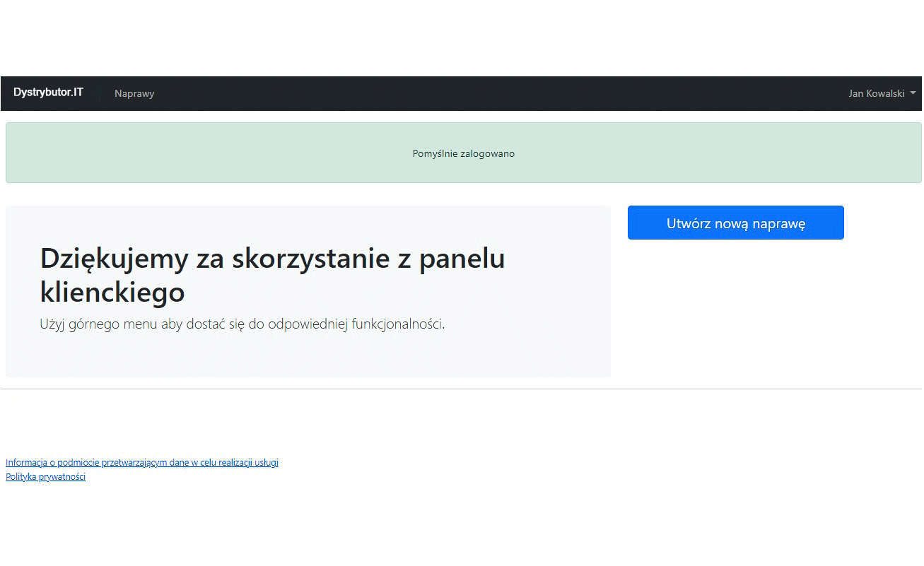
Task: Expand the Jan Kowalski user dropdown
Action: [x=876, y=93]
